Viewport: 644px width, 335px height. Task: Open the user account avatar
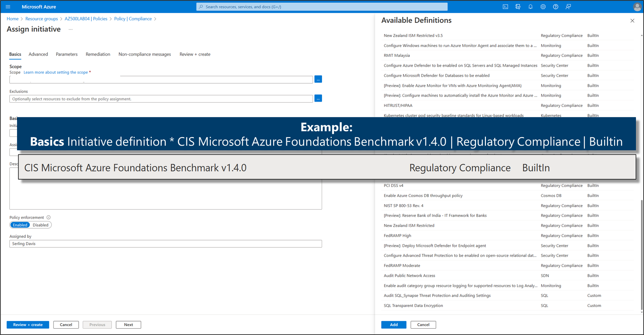637,7
